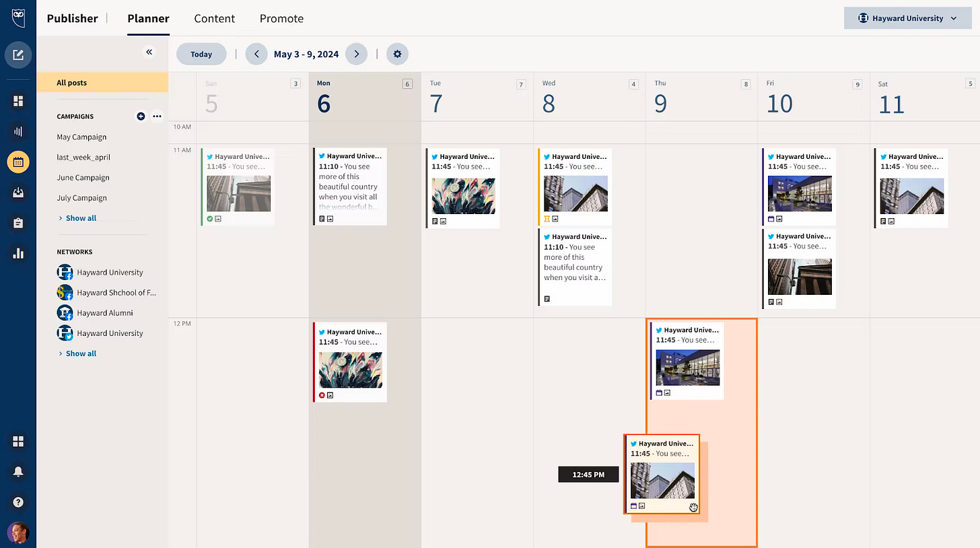Click the Mon 6 day header
The height and width of the screenshot is (548, 980).
pyautogui.click(x=365, y=97)
